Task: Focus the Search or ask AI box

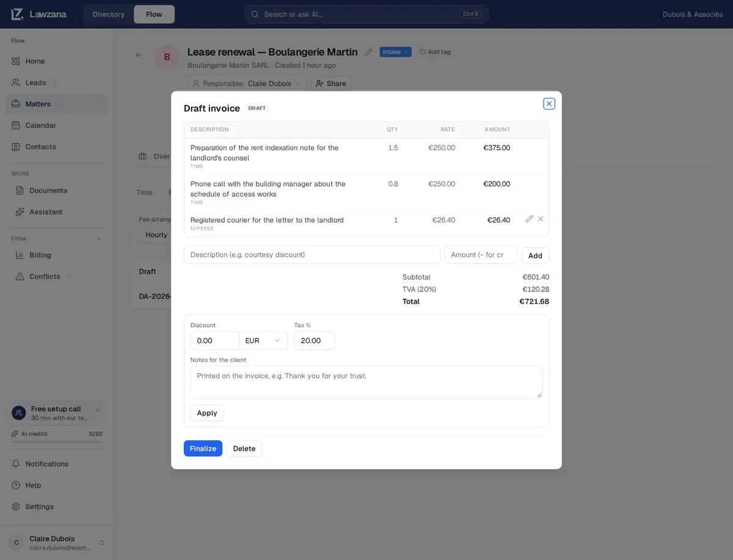Action: [x=366, y=14]
